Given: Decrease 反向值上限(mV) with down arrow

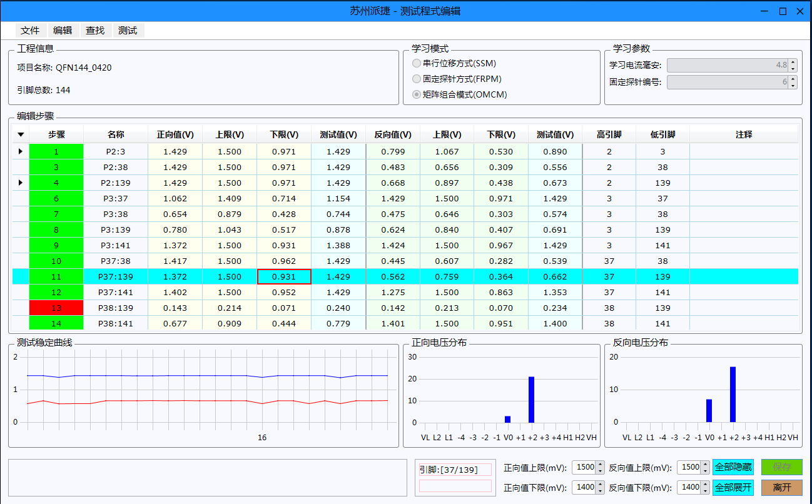Looking at the screenshot, I should pos(706,471).
